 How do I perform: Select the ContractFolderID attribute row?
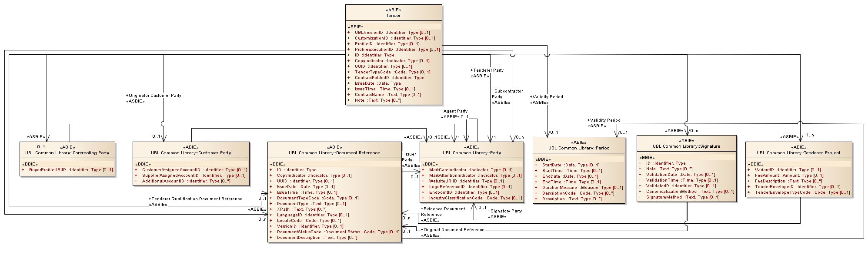click(389, 78)
